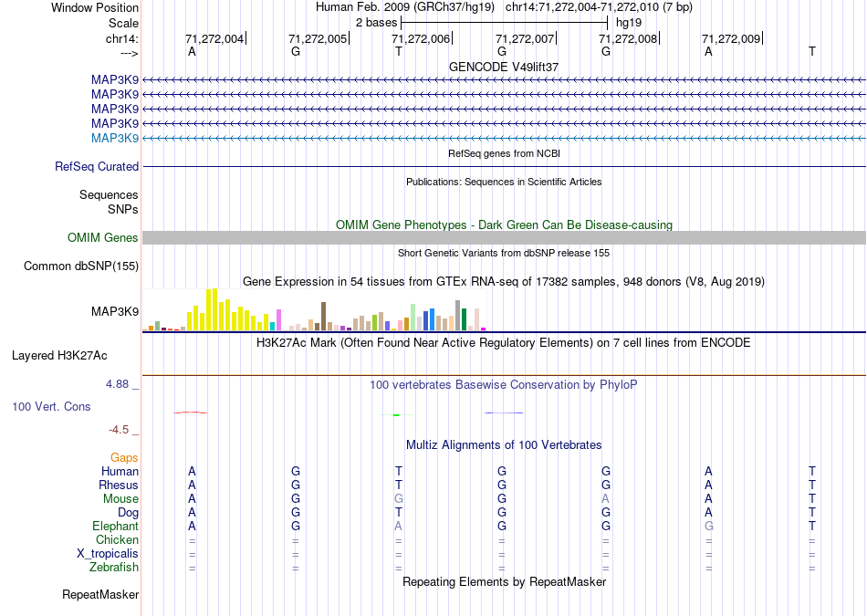Click position label 71,272,008 on the ruler
The width and height of the screenshot is (867, 616).
pyautogui.click(x=628, y=38)
